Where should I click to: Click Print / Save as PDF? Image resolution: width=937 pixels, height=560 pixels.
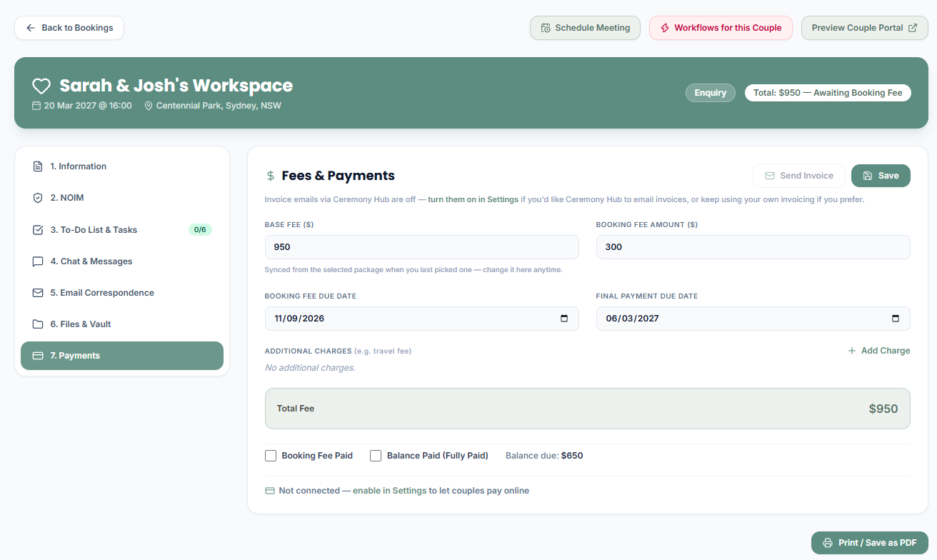click(x=870, y=543)
